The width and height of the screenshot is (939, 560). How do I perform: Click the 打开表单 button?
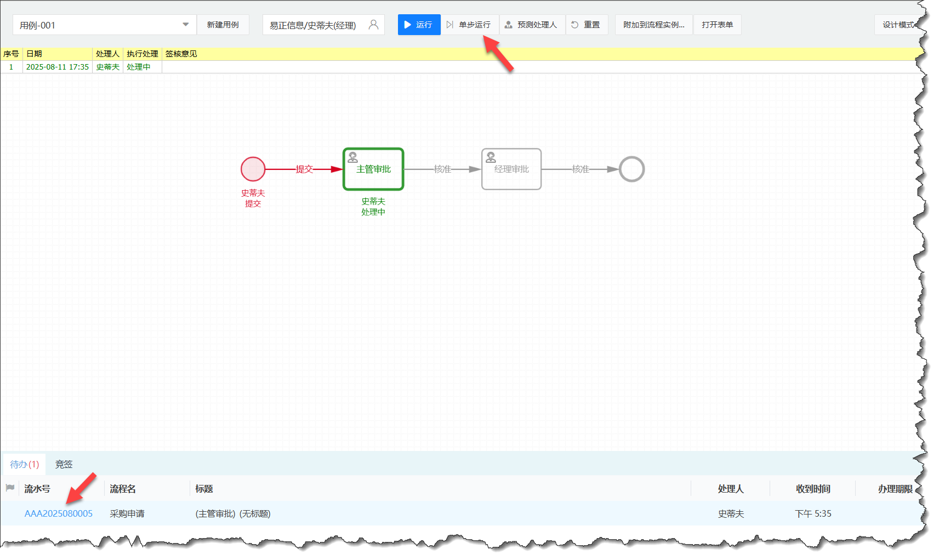(717, 25)
